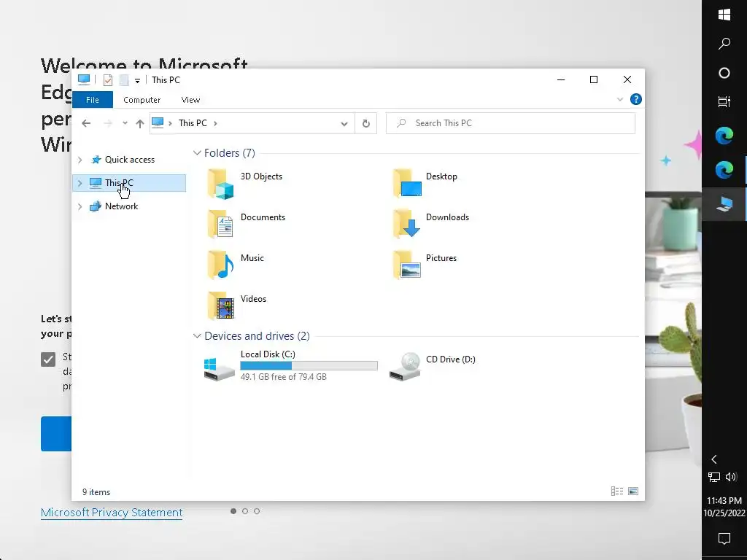Open the Computer ribbon tab
The width and height of the screenshot is (747, 560).
[x=142, y=100]
